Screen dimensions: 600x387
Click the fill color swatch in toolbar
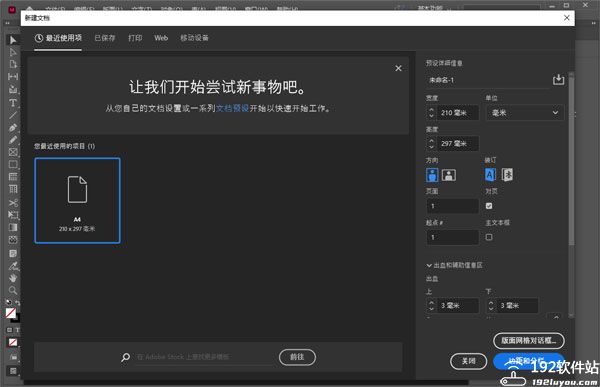11,313
